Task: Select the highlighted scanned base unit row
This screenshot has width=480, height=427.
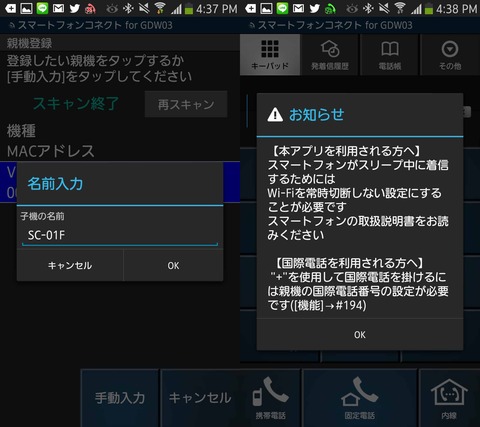Action: pos(120,182)
